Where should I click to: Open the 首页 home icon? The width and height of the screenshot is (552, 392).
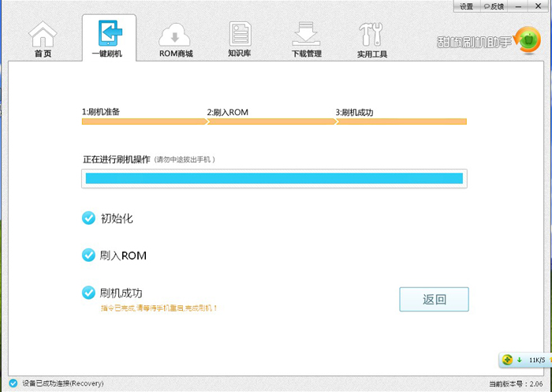pyautogui.click(x=43, y=34)
